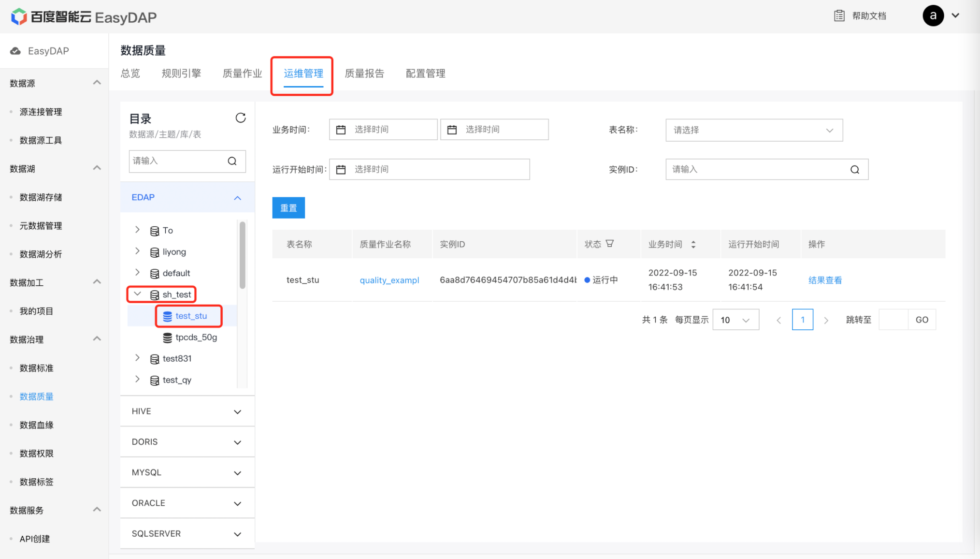Go to the previous page arrow

point(778,320)
